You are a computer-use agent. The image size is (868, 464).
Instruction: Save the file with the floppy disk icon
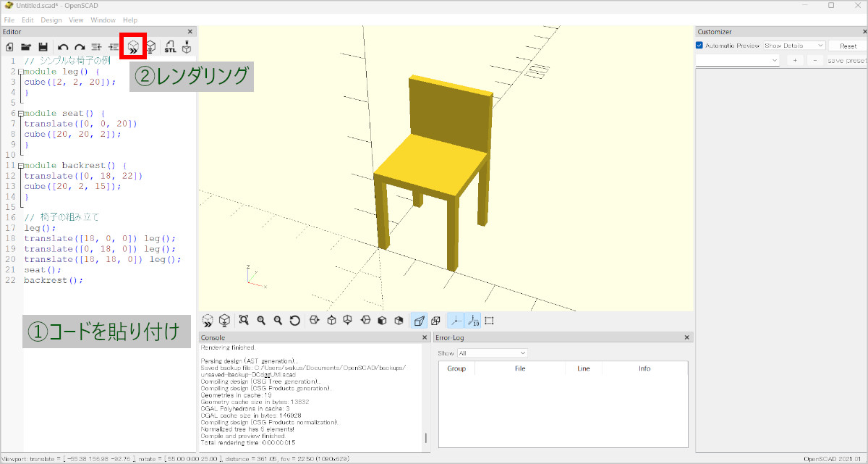43,48
